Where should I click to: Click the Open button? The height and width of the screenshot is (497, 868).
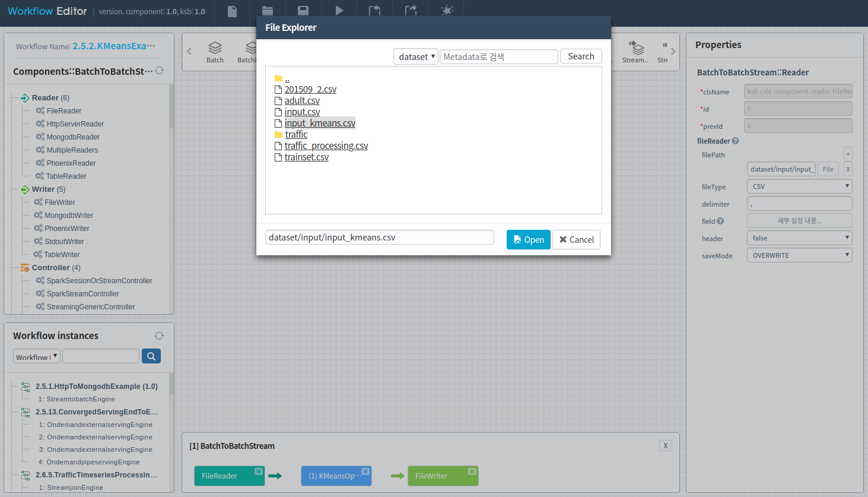point(529,240)
